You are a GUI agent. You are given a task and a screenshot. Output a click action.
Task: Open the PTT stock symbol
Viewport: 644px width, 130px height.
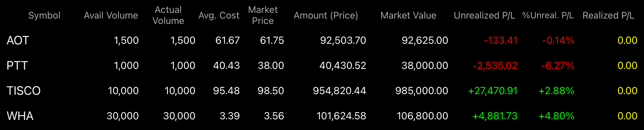coord(17,65)
